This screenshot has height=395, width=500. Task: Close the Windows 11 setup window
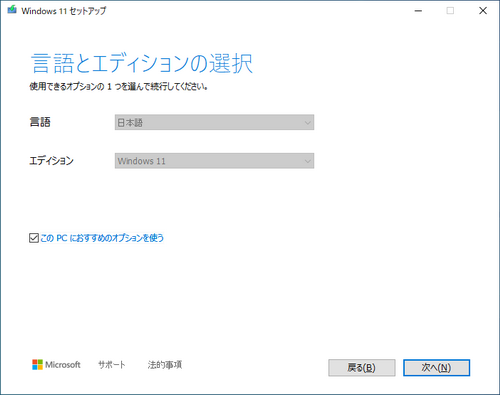(x=483, y=11)
